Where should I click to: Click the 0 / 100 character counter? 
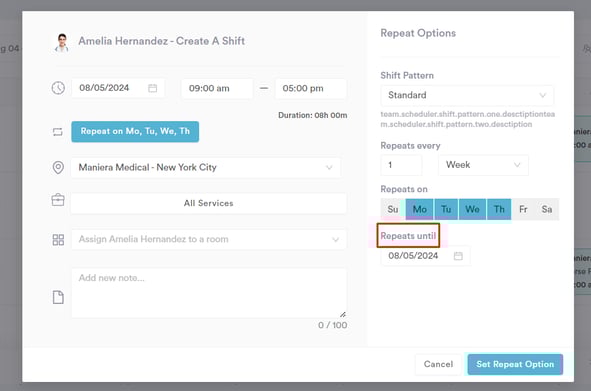click(x=332, y=325)
